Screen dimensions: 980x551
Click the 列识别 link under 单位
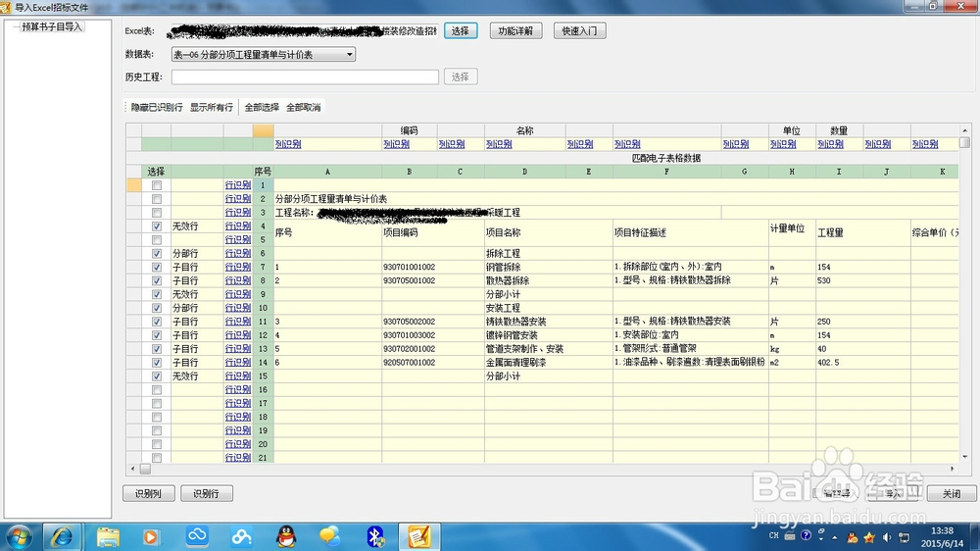pos(782,144)
